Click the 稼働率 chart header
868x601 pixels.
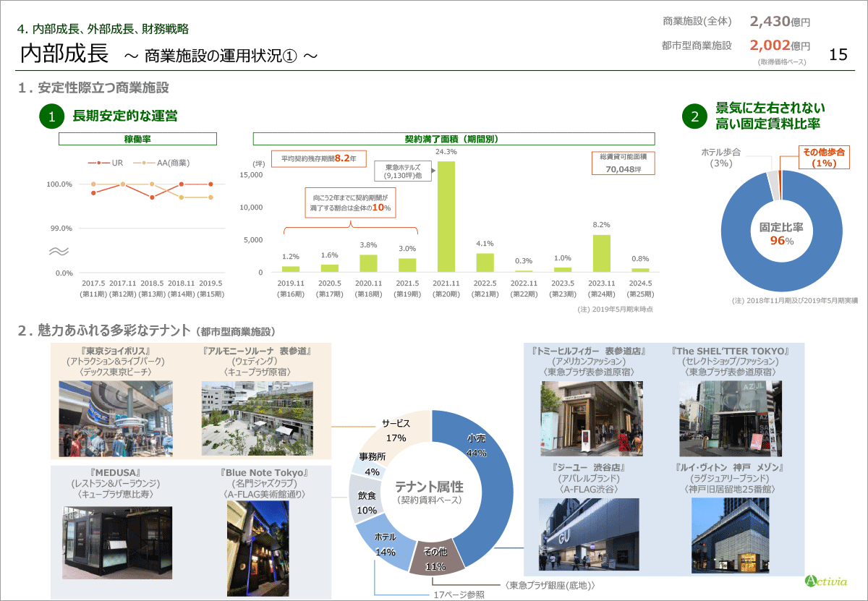(137, 139)
